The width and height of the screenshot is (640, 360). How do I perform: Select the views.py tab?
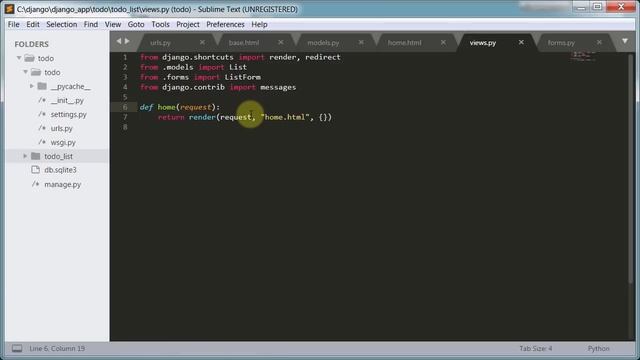pyautogui.click(x=483, y=42)
